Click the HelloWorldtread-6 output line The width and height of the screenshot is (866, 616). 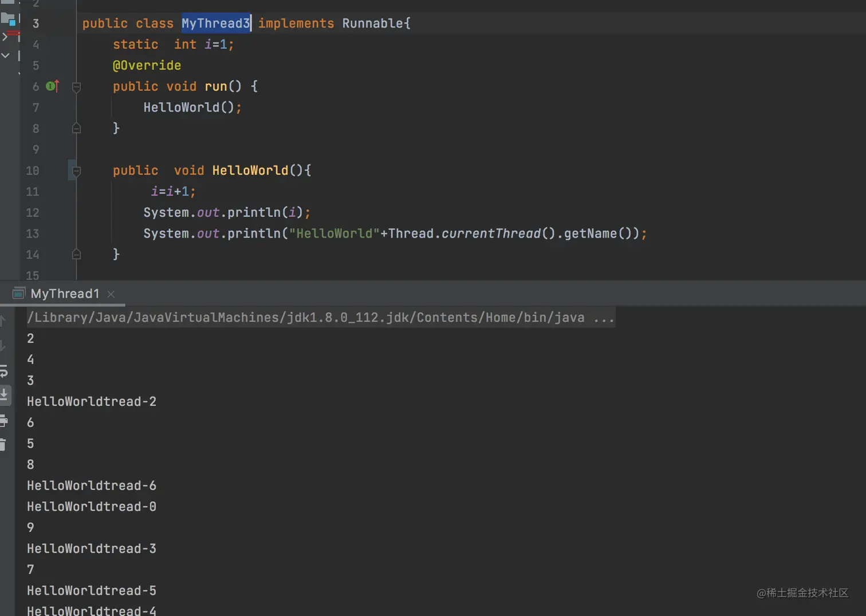[92, 486]
